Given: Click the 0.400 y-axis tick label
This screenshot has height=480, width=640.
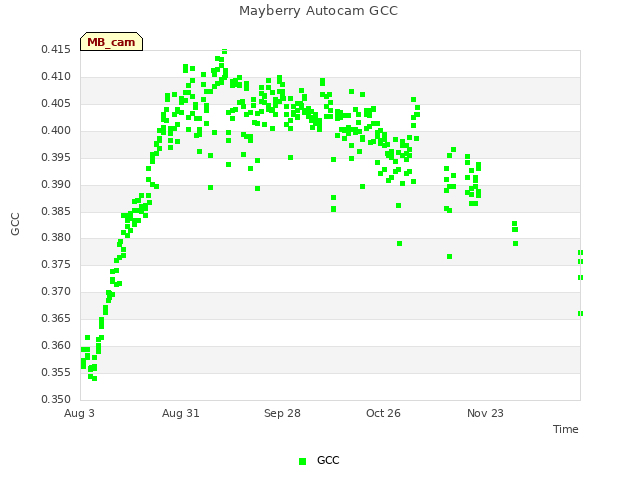Looking at the screenshot, I should (56, 131).
